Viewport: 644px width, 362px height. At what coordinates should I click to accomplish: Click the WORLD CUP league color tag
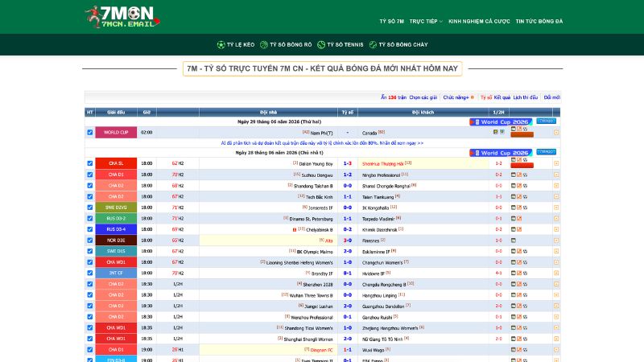click(116, 132)
